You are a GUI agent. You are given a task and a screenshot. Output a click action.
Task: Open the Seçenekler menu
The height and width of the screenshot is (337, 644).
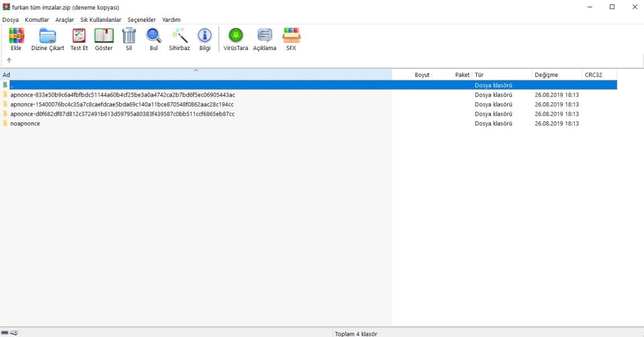coord(141,20)
